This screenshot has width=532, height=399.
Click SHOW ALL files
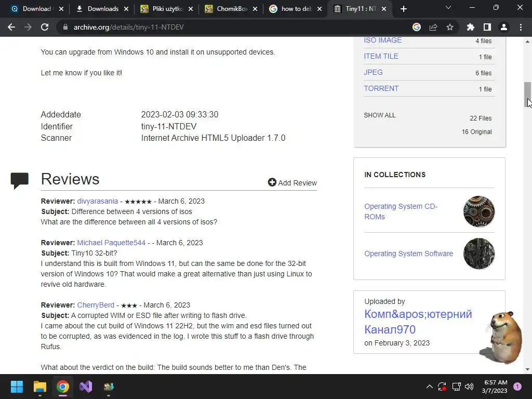point(379,115)
